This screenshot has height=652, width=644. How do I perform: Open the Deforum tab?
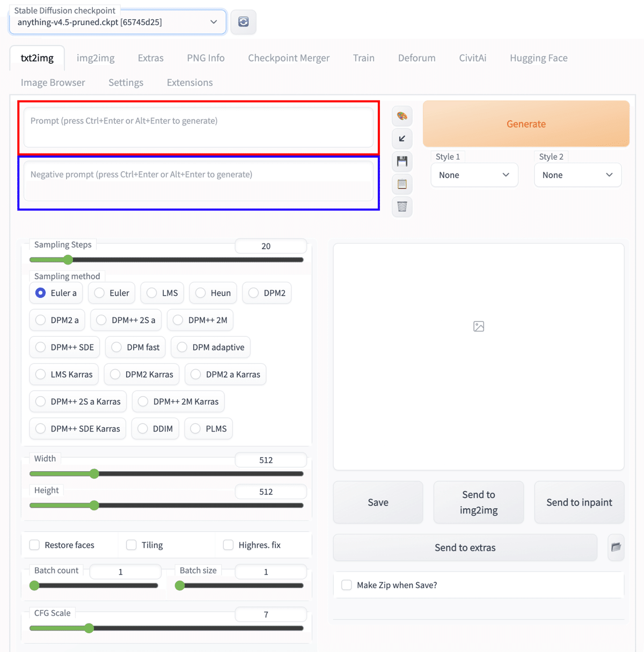point(417,58)
